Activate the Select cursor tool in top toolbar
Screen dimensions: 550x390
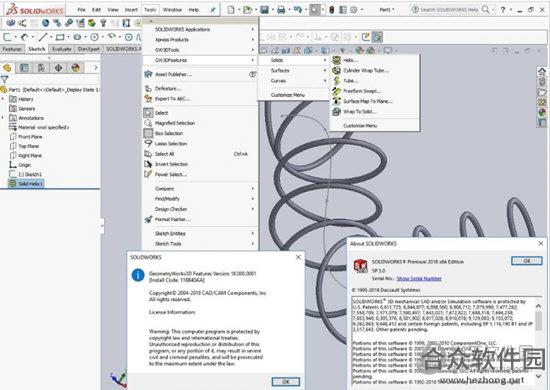(315, 10)
